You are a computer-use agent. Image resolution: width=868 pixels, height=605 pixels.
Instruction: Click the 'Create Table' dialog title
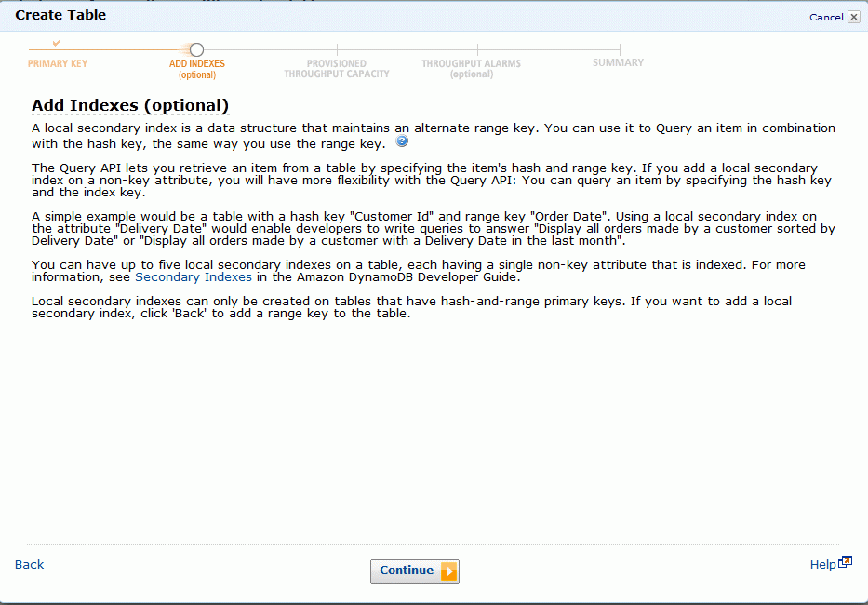click(60, 15)
